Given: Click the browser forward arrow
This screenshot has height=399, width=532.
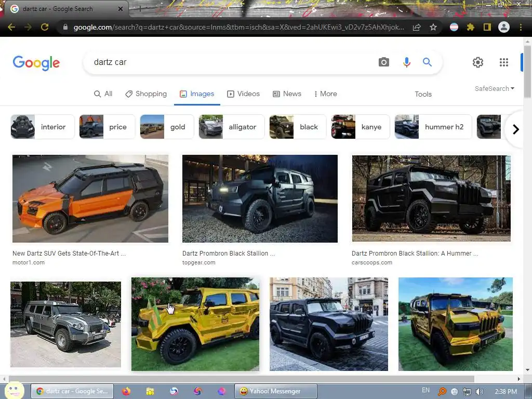Looking at the screenshot, I should click(28, 27).
